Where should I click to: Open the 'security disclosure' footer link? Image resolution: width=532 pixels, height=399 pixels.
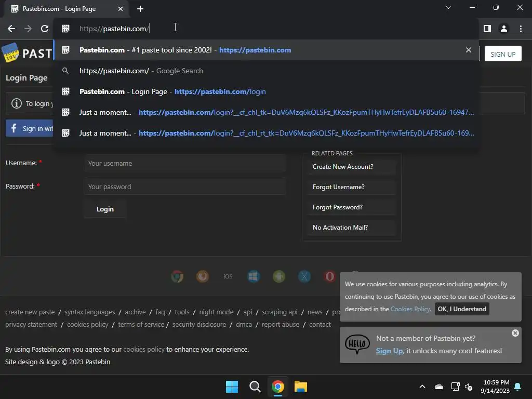click(199, 324)
